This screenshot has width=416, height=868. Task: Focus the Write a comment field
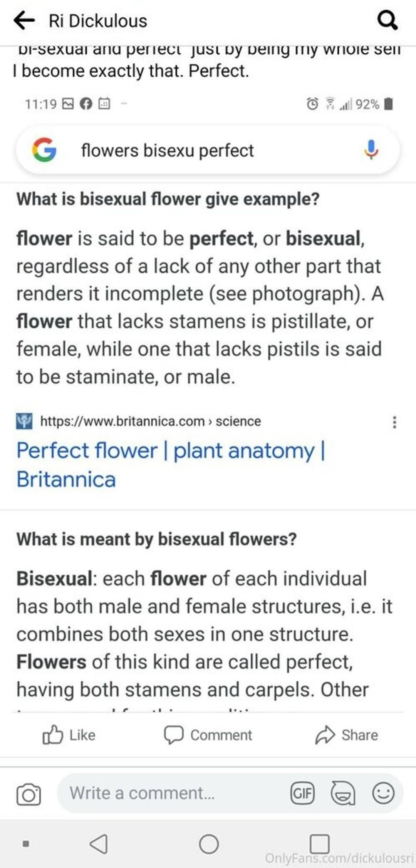(169, 793)
